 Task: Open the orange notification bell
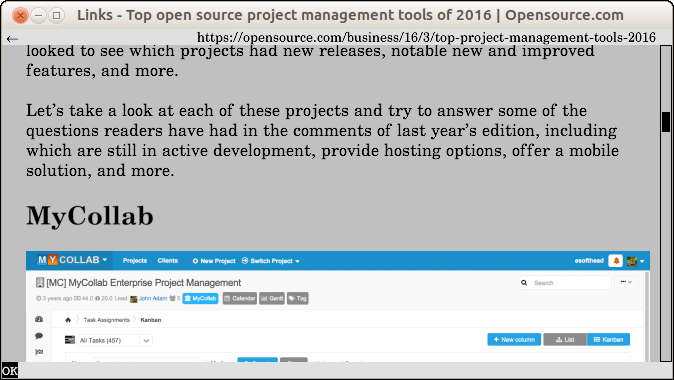616,260
